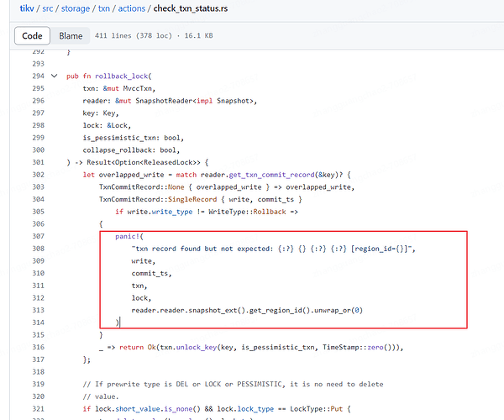Click the panic! macro on line 307
Screen dimensions: 504x420
click(x=128, y=236)
